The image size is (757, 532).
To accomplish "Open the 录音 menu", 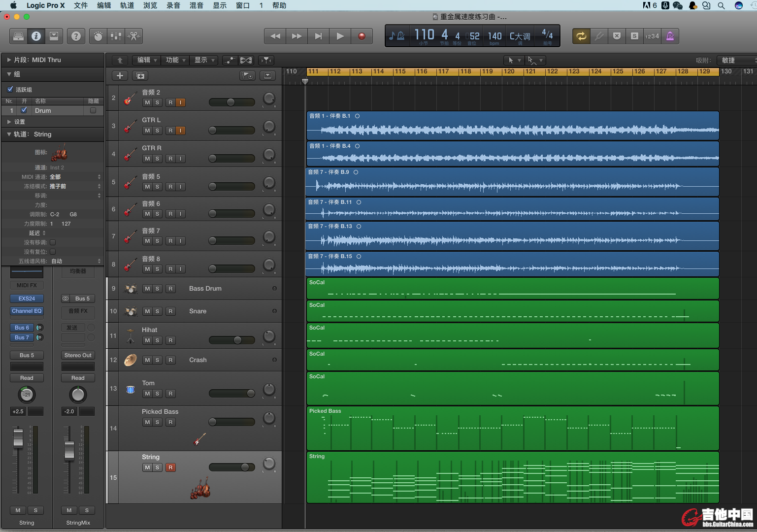I will point(173,5).
